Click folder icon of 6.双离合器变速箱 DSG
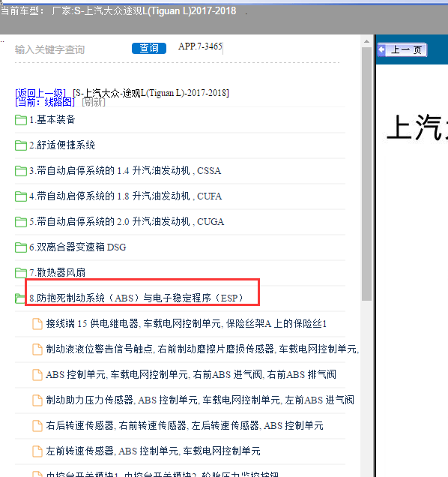 tap(21, 247)
